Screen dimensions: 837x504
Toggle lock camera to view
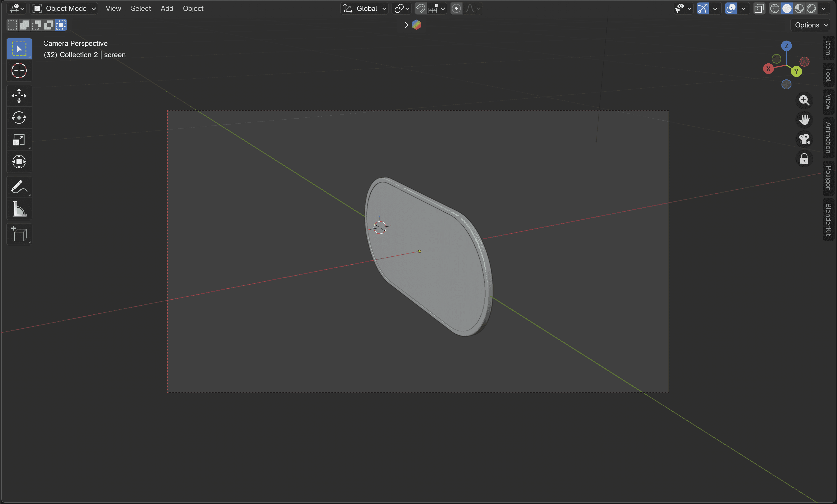(x=804, y=159)
